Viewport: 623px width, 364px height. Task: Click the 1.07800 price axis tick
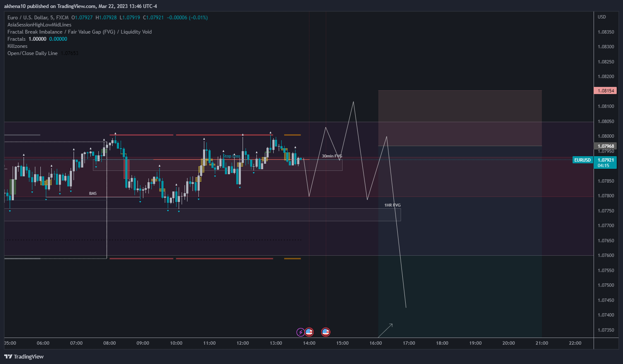606,196
